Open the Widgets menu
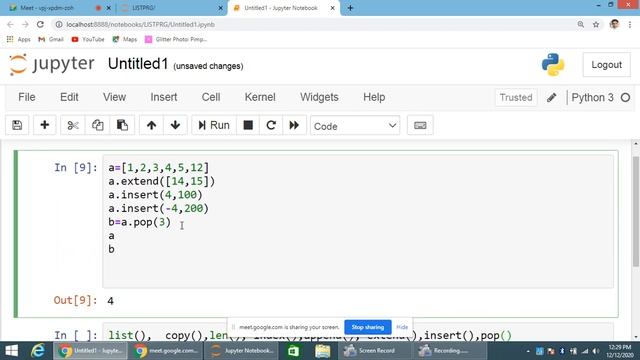The image size is (640, 360). click(319, 97)
